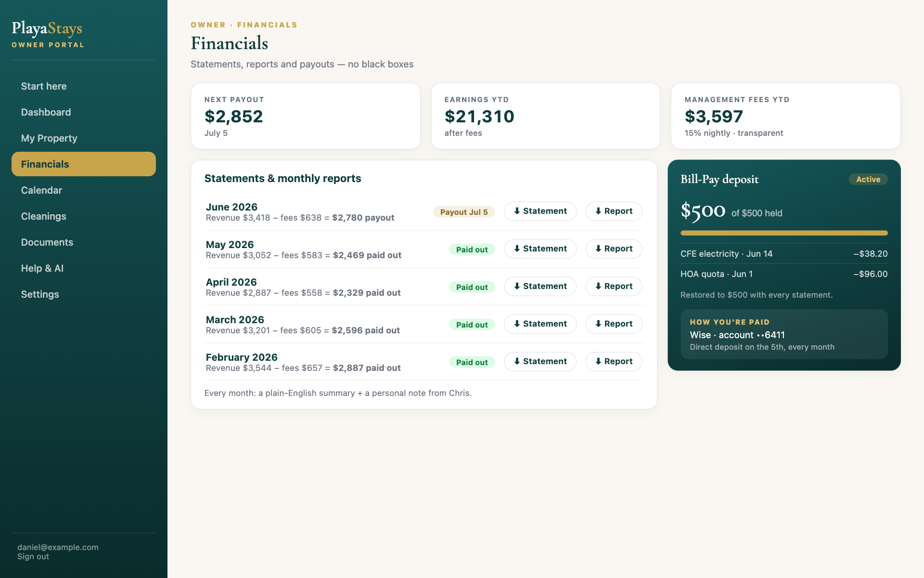Sign out of the owner portal
Screen dimensions: 924x578
pyautogui.click(x=33, y=556)
